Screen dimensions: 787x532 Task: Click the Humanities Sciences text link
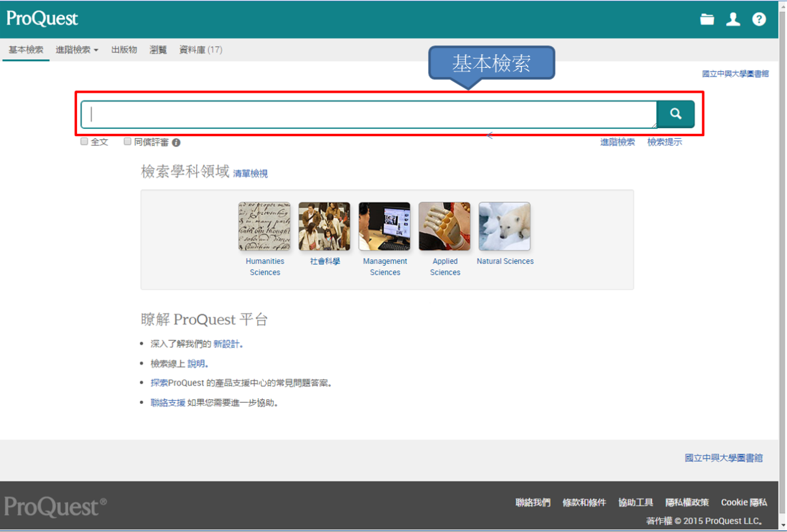265,267
